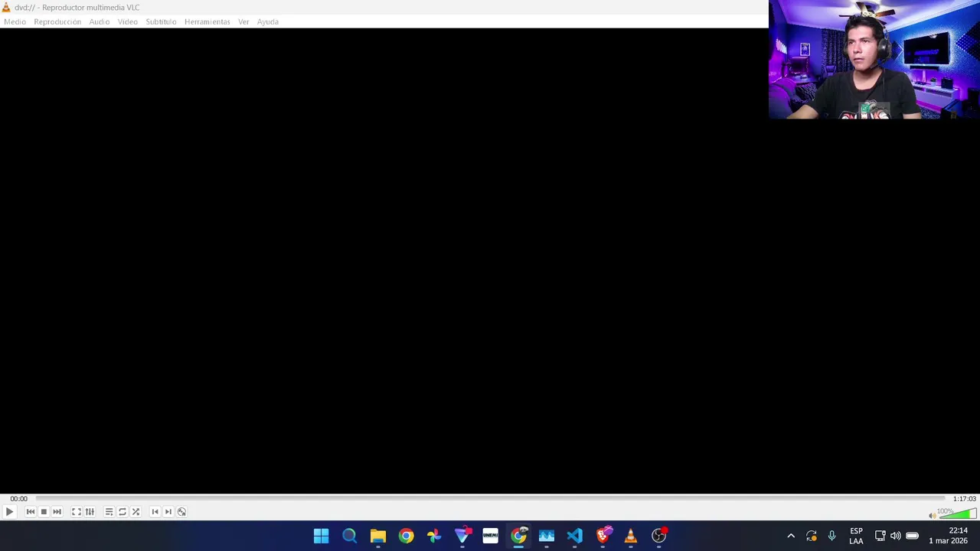
Task: Open the blue chart app in taskbar
Action: click(x=547, y=536)
